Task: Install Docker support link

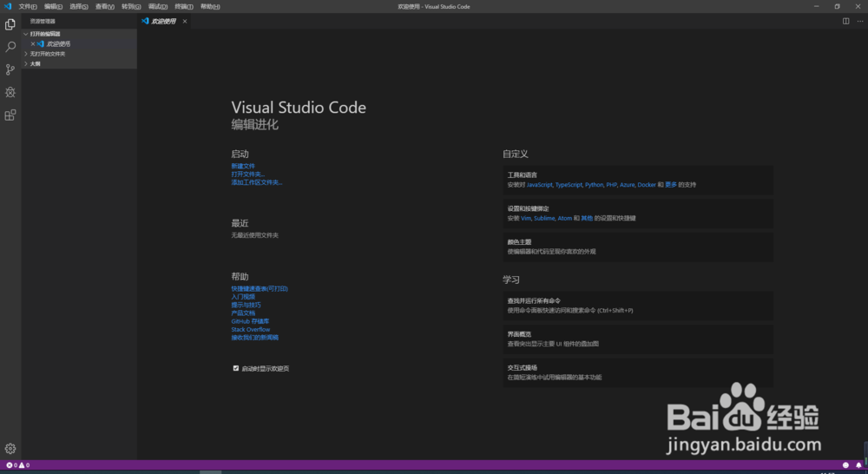Action: (647, 185)
